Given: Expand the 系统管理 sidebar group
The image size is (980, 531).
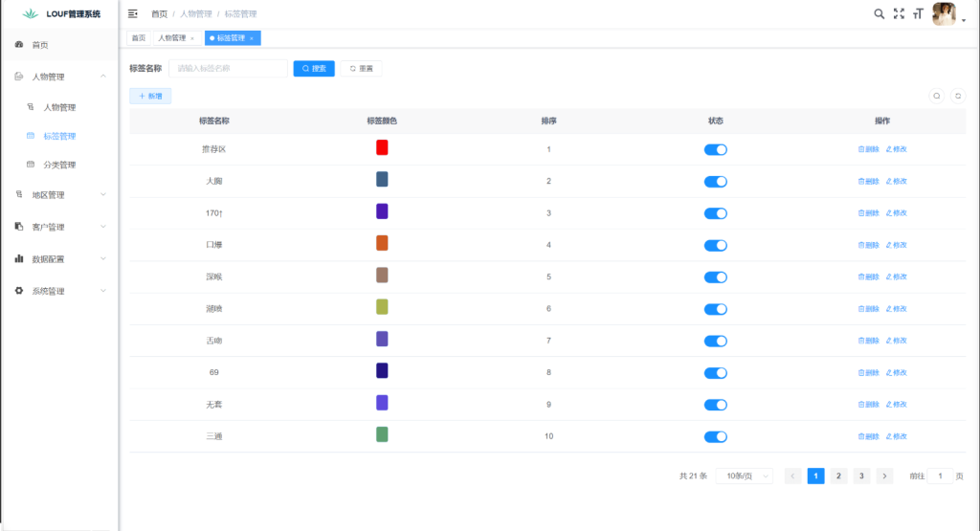Looking at the screenshot, I should tap(103, 291).
